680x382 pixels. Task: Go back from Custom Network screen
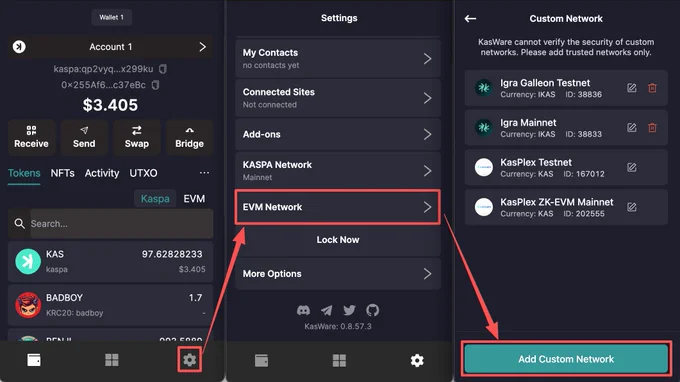click(x=471, y=18)
